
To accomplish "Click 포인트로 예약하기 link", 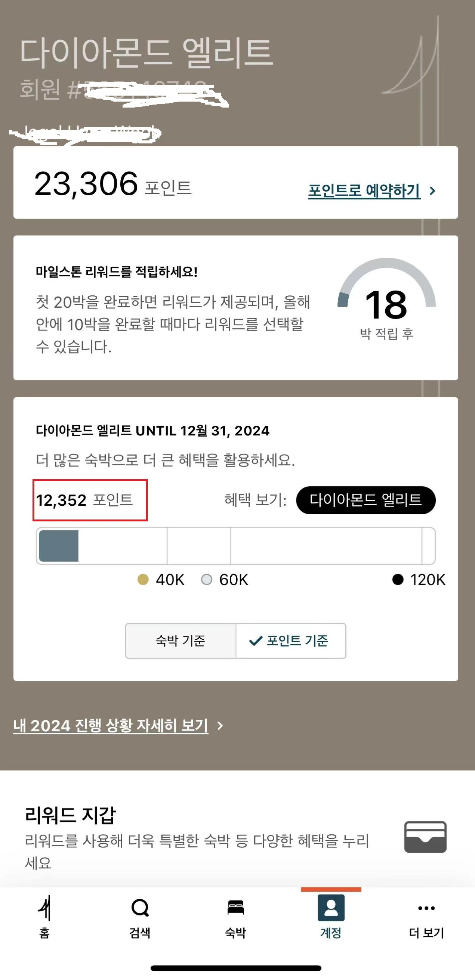I will pyautogui.click(x=364, y=190).
